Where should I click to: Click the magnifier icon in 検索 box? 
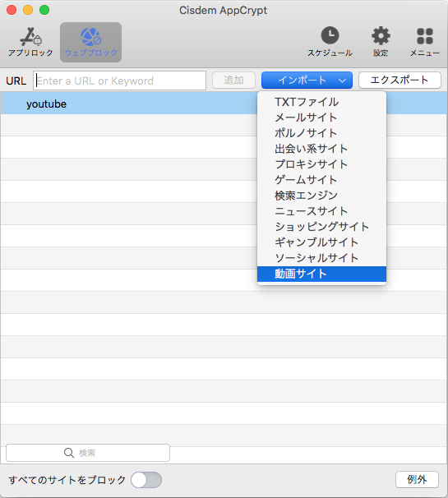pyautogui.click(x=68, y=453)
